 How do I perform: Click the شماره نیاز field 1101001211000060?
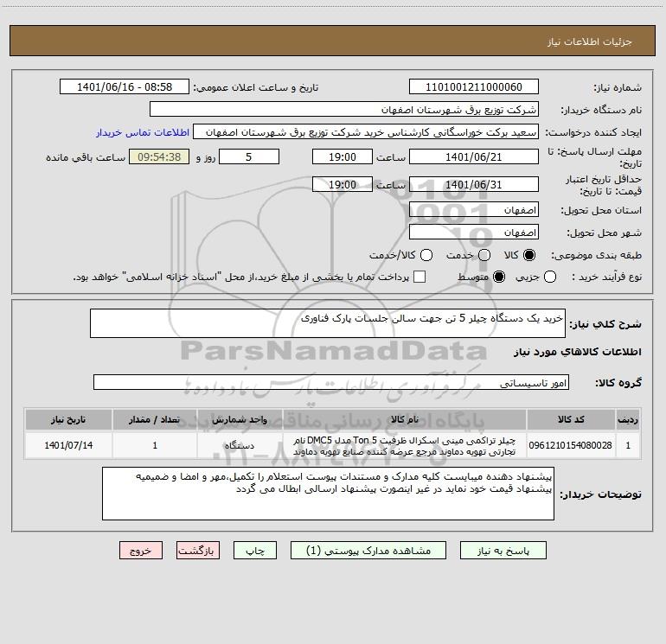click(474, 86)
